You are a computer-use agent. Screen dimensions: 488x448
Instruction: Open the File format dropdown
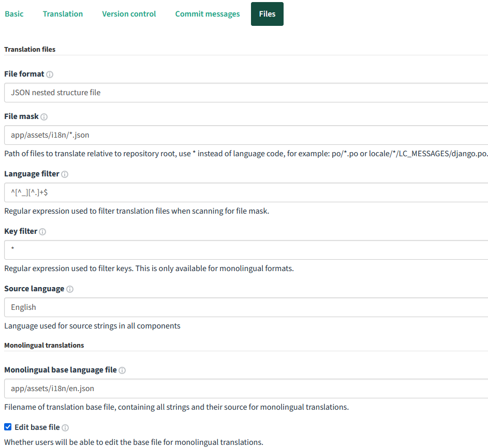(246, 93)
